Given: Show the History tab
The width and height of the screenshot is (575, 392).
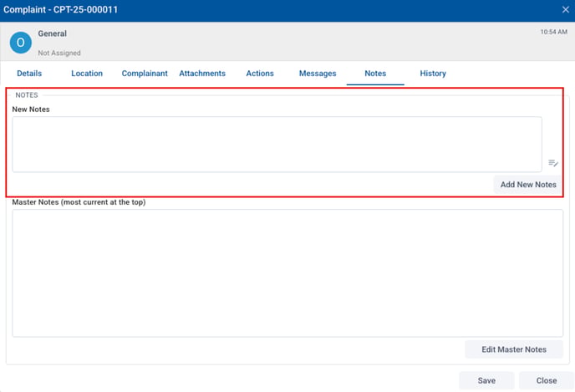Looking at the screenshot, I should 433,74.
